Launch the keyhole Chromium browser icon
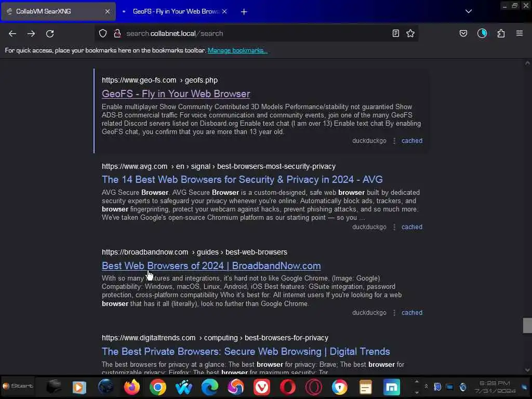The height and width of the screenshot is (399, 532). (340, 387)
